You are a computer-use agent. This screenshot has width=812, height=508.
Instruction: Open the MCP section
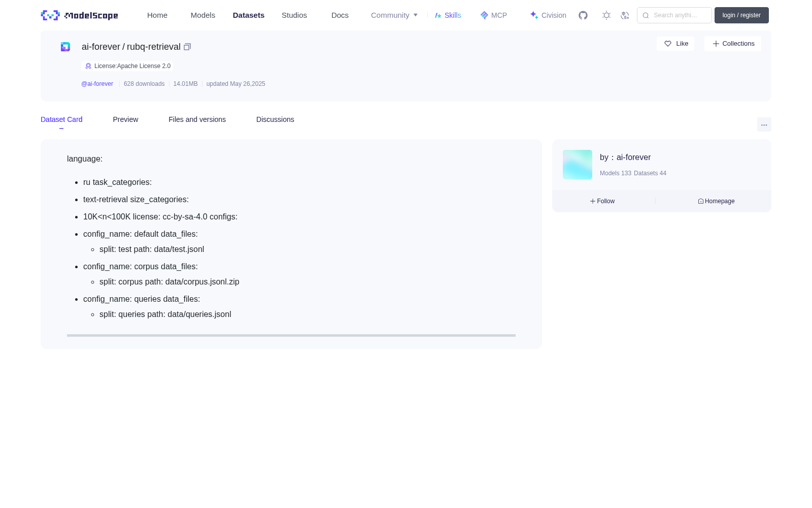(493, 15)
